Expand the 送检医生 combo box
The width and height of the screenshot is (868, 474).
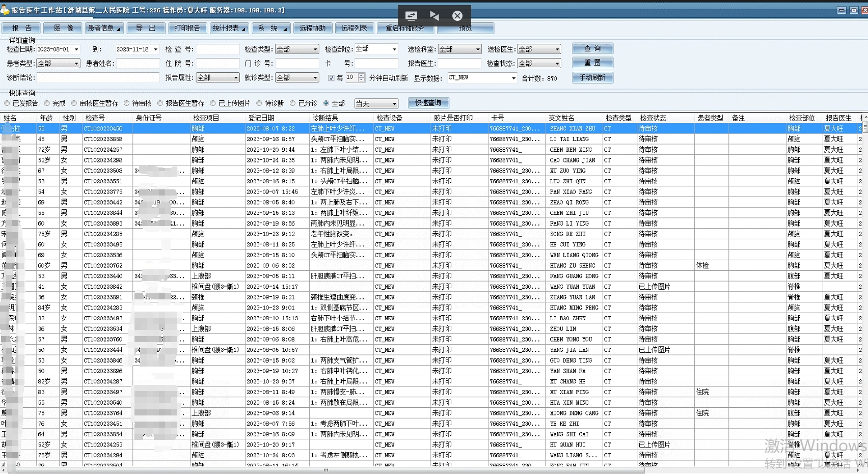(557, 49)
